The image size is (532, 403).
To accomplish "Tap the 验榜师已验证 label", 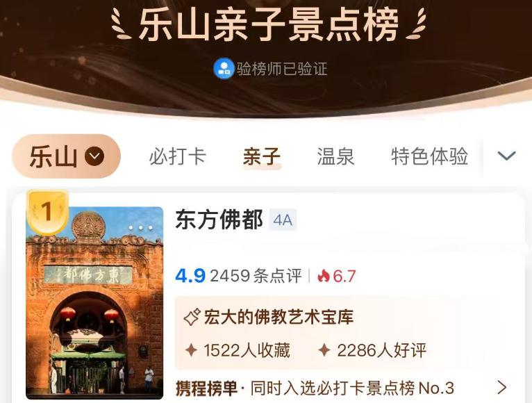I will click(282, 69).
